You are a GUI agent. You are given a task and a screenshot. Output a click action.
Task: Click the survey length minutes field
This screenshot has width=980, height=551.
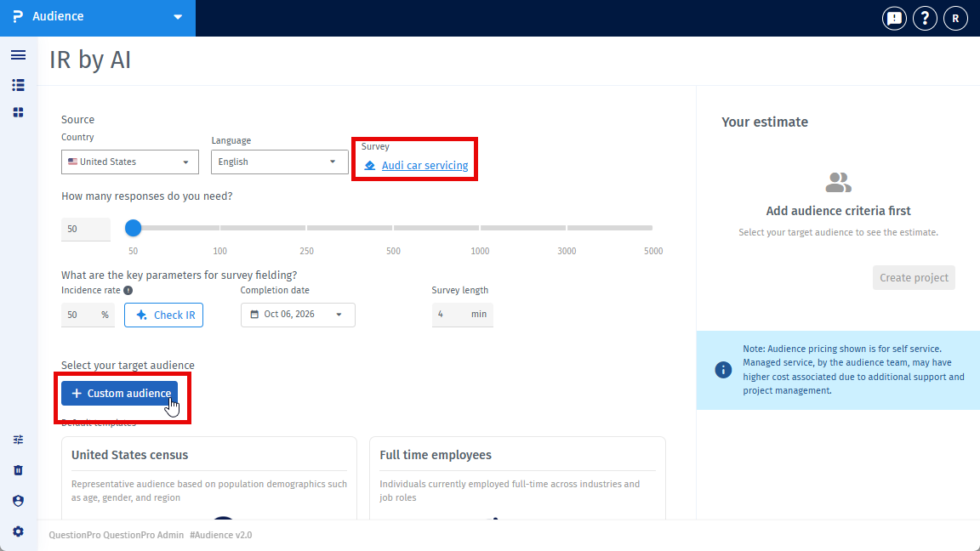(x=463, y=315)
